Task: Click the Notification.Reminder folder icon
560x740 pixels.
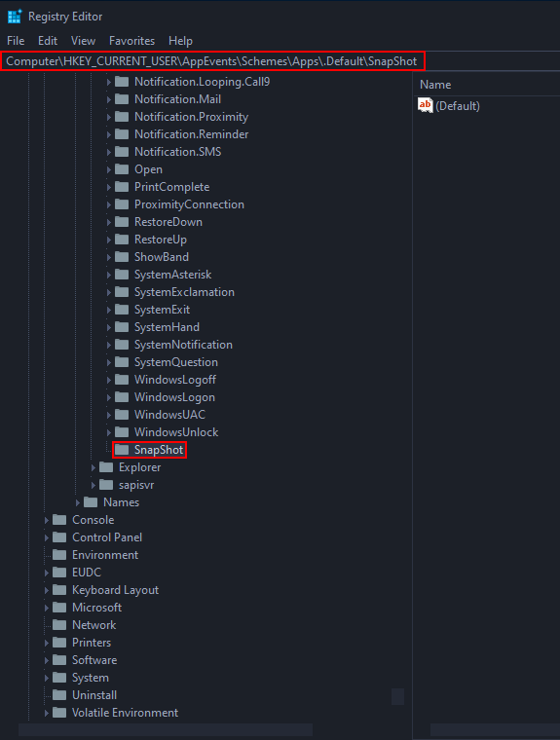Action: point(122,134)
